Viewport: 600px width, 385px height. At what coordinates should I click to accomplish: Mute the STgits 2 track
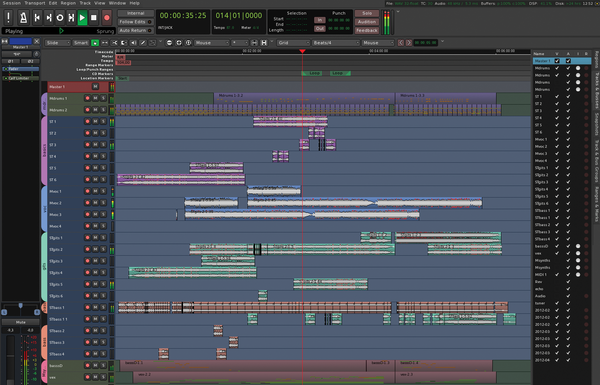(x=95, y=249)
